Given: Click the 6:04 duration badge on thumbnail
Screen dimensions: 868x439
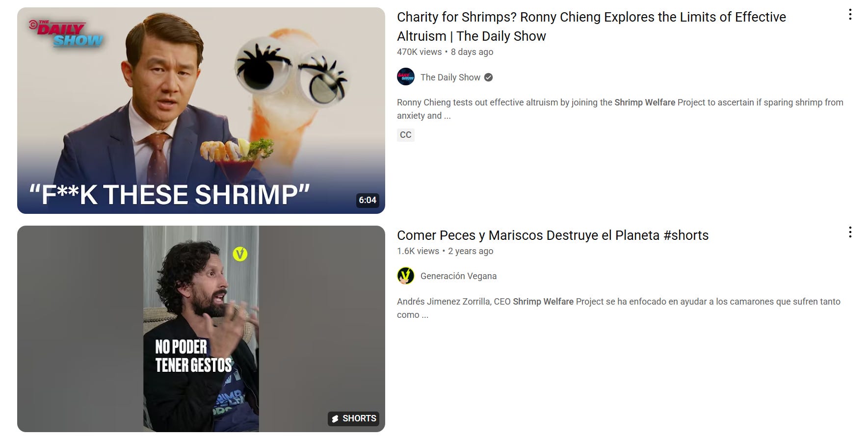Looking at the screenshot, I should 368,200.
